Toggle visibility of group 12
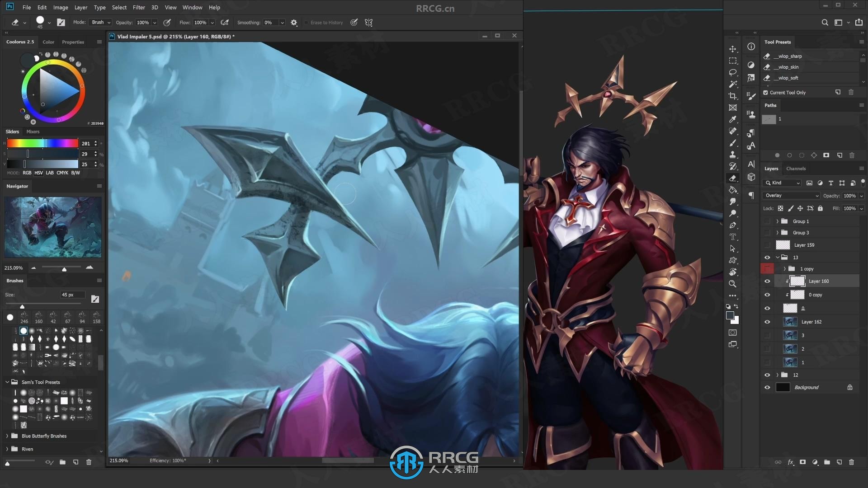Screen dimensions: 868x488 point(767,375)
